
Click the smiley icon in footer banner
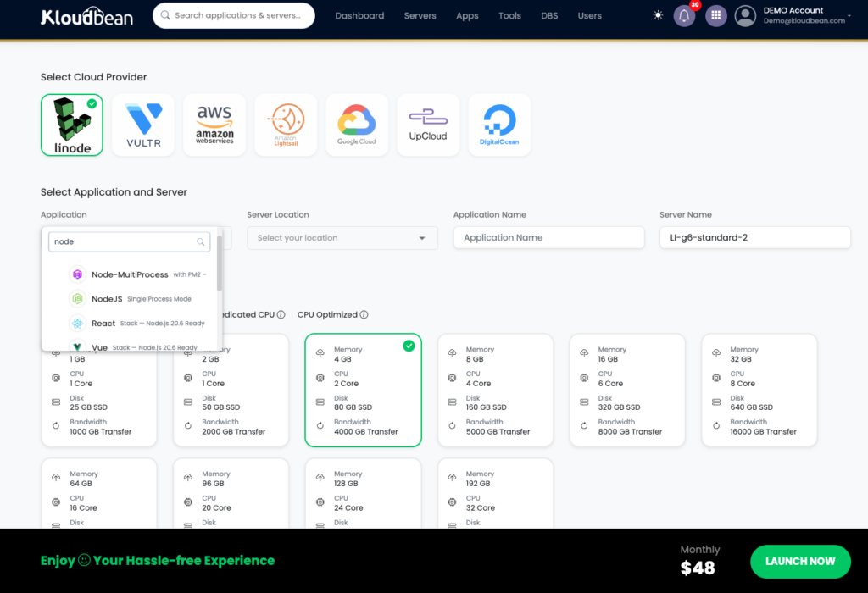tap(84, 560)
